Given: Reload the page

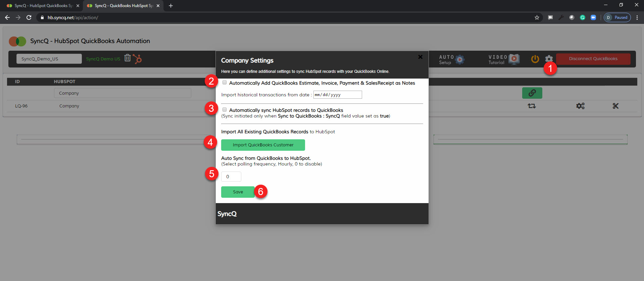Looking at the screenshot, I should click(29, 17).
